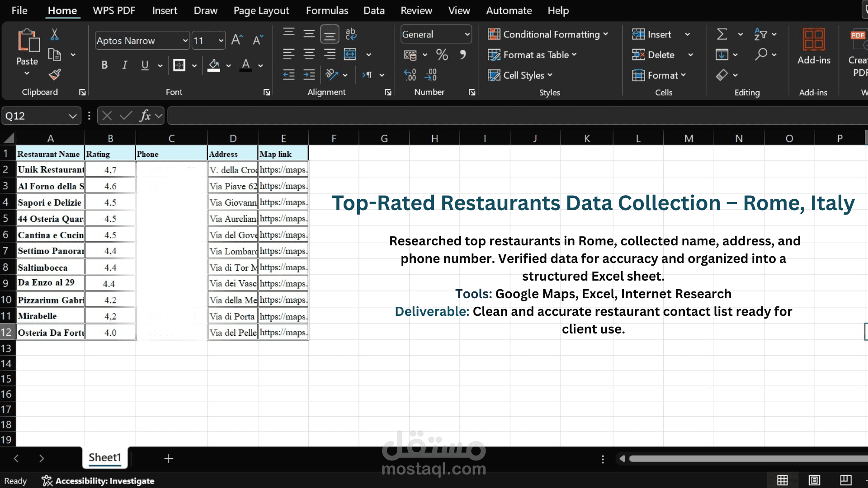Screen dimensions: 868x488
Task: Open the Aptos Narrow font dropdown
Action: coord(185,41)
